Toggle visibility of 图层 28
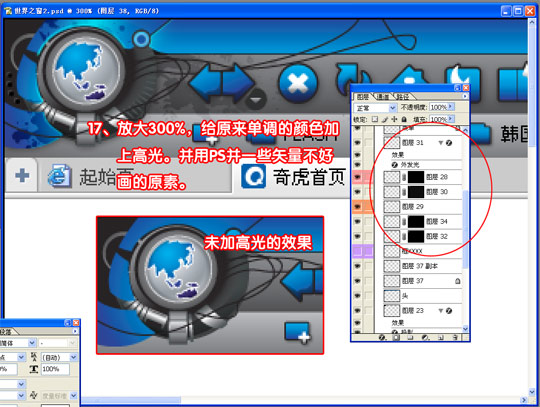This screenshot has height=407, width=540. pyautogui.click(x=357, y=177)
